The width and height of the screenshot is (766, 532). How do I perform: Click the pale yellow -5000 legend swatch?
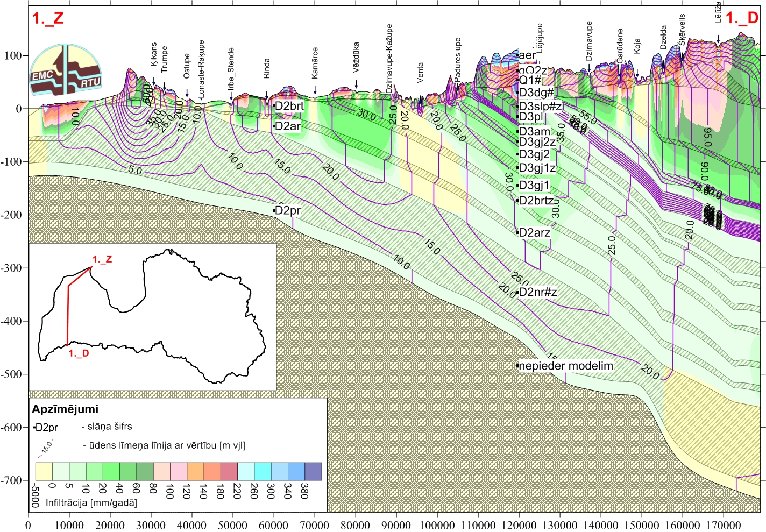[x=44, y=471]
